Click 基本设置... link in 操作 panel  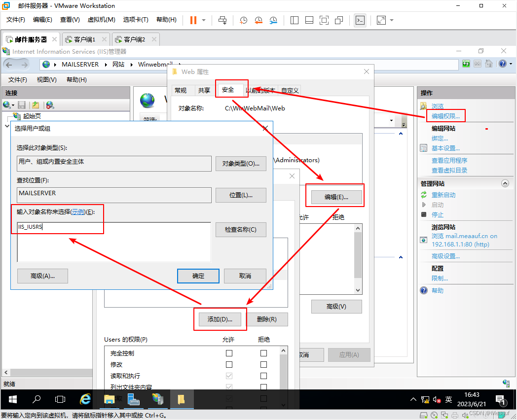coord(445,148)
